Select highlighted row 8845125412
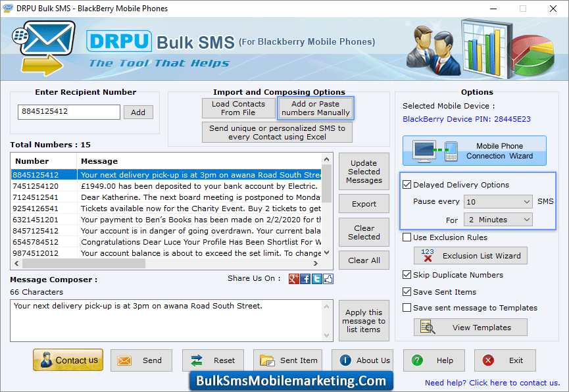 pyautogui.click(x=166, y=174)
